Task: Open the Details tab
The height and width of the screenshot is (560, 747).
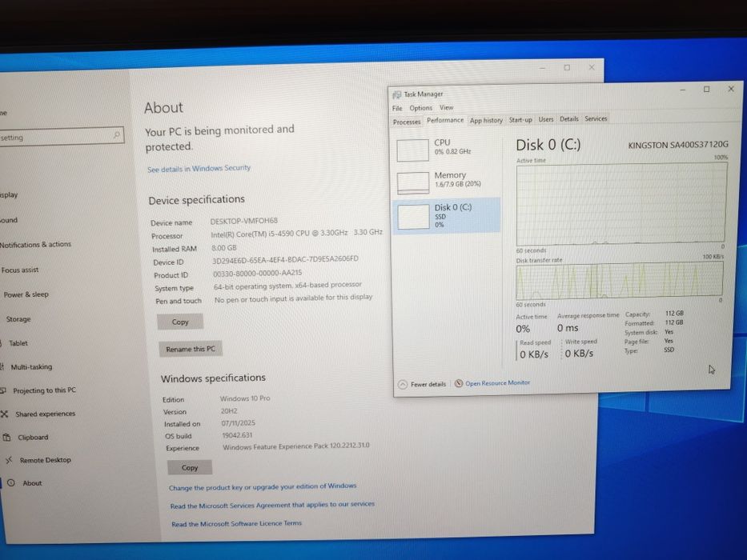Action: 568,119
